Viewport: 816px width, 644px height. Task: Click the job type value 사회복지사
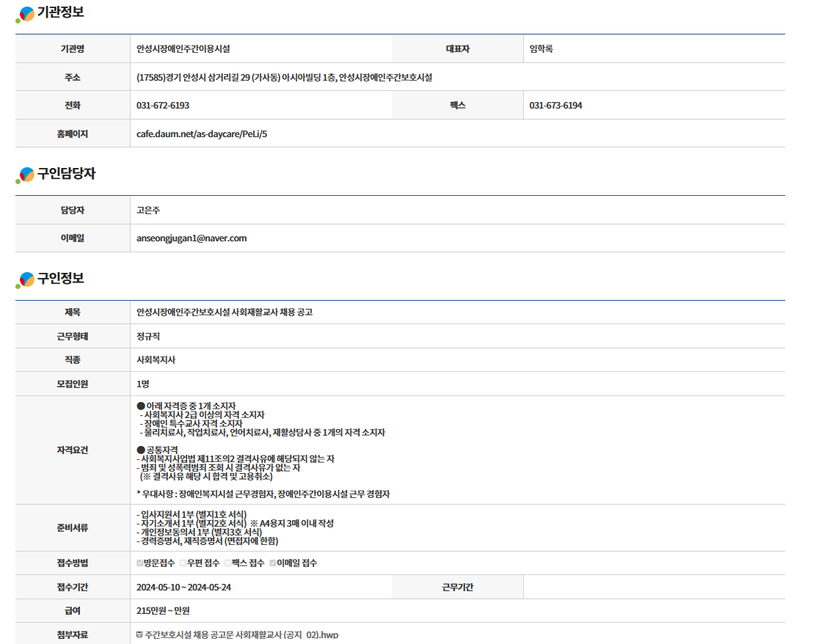(156, 360)
